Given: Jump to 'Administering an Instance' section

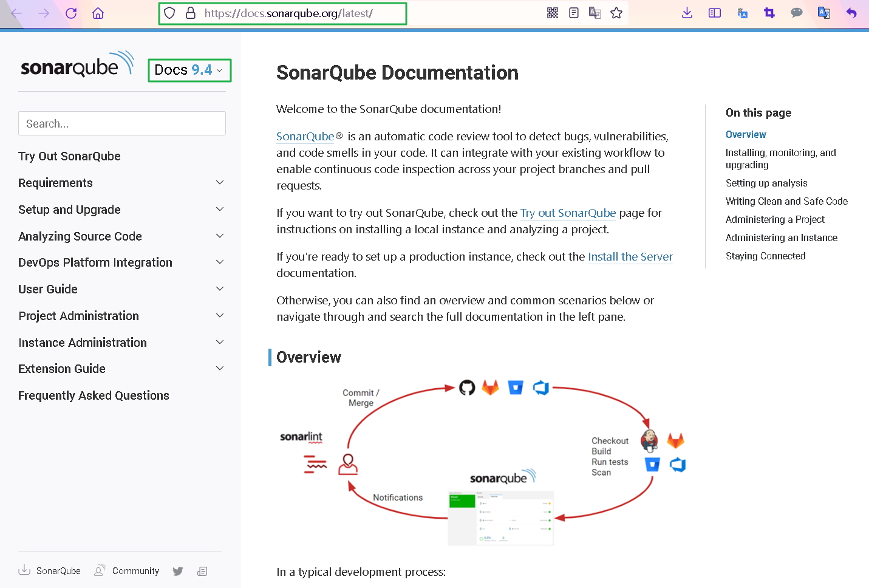Looking at the screenshot, I should tap(782, 238).
